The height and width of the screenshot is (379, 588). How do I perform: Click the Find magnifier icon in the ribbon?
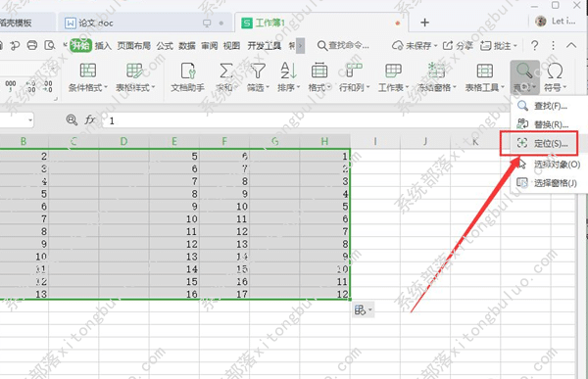pyautogui.click(x=524, y=71)
